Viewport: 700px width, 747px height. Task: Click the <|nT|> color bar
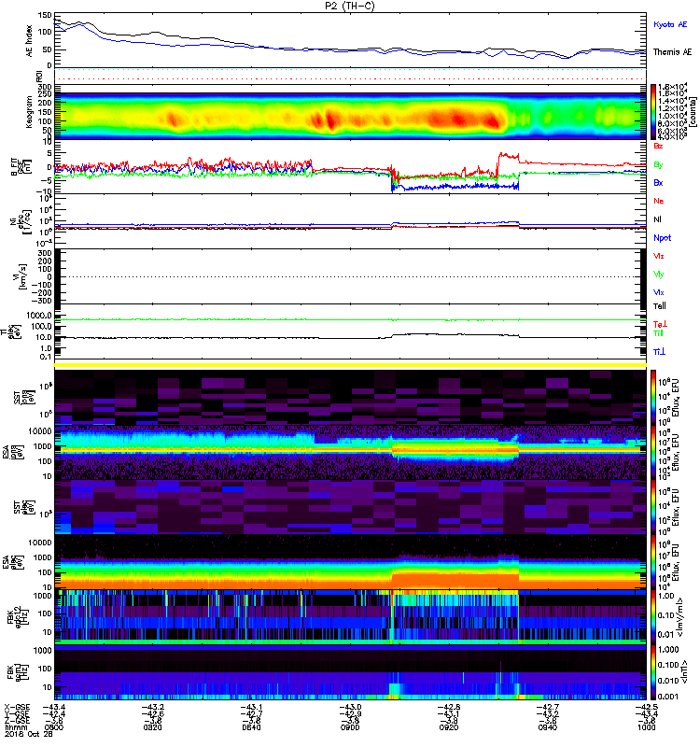click(x=653, y=673)
